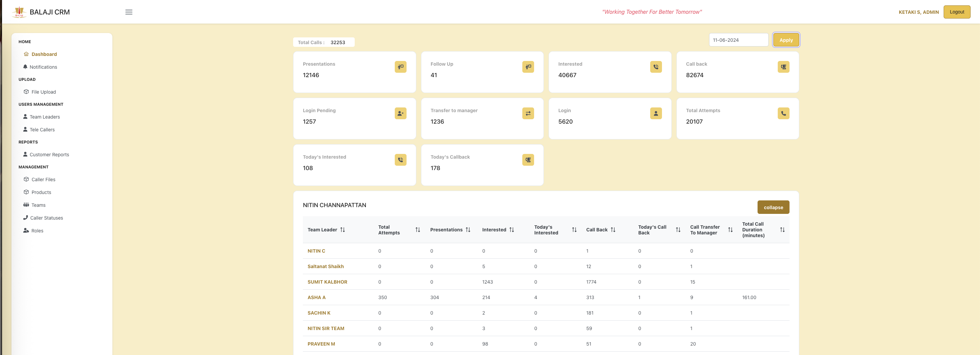Viewport: 980px width, 355px height.
Task: Click the Apply button
Action: point(786,40)
